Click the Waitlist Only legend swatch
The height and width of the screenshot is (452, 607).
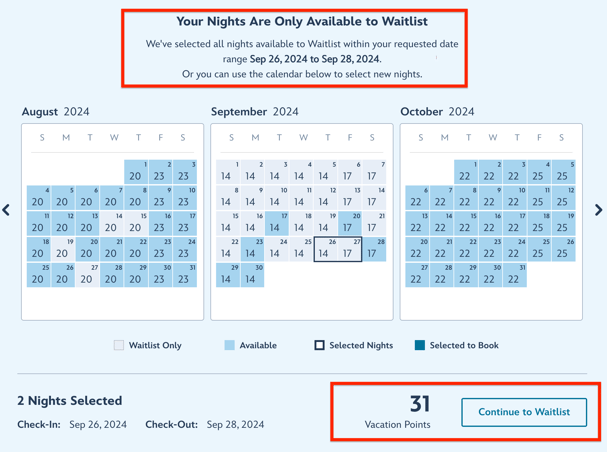coord(119,345)
